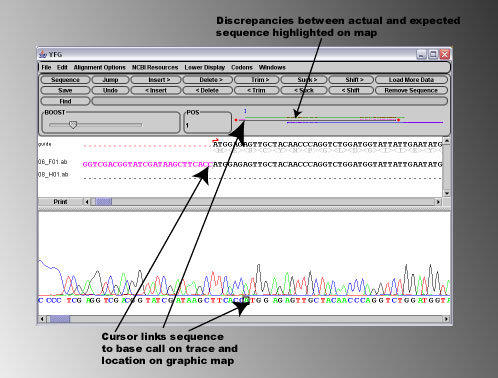498x378 pixels.
Task: Click the Remove Sequence button
Action: (411, 90)
